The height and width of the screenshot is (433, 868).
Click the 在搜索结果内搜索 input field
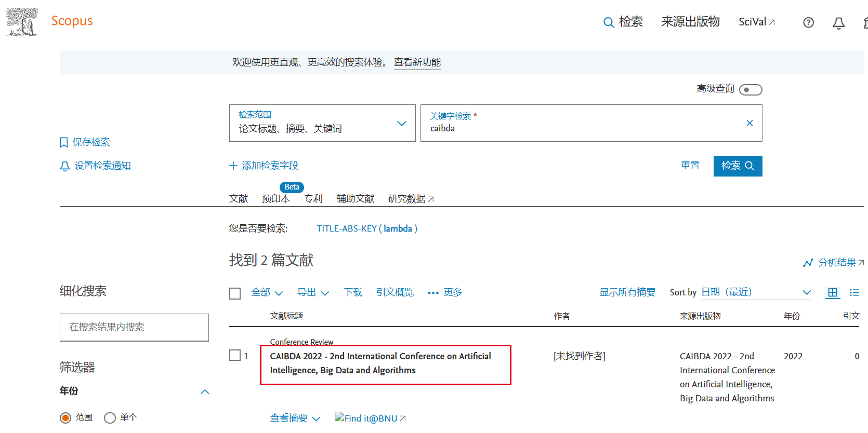click(x=134, y=327)
